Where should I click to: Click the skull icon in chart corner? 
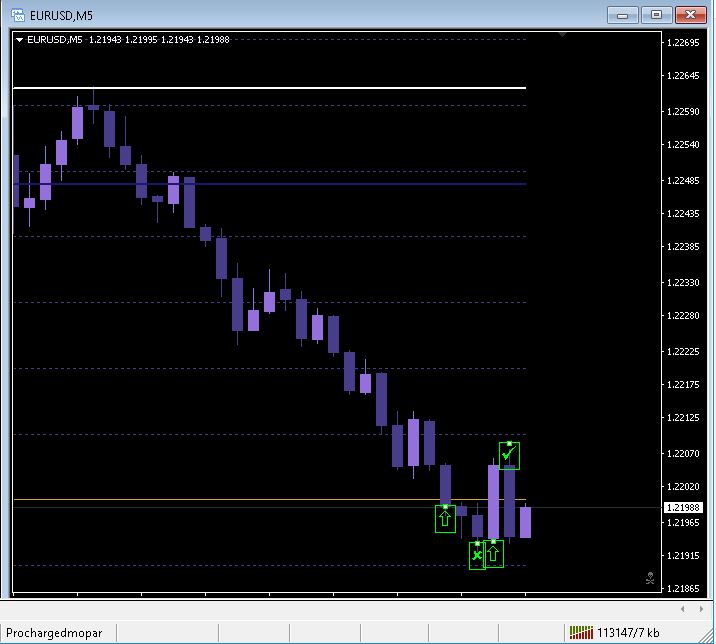[650, 578]
